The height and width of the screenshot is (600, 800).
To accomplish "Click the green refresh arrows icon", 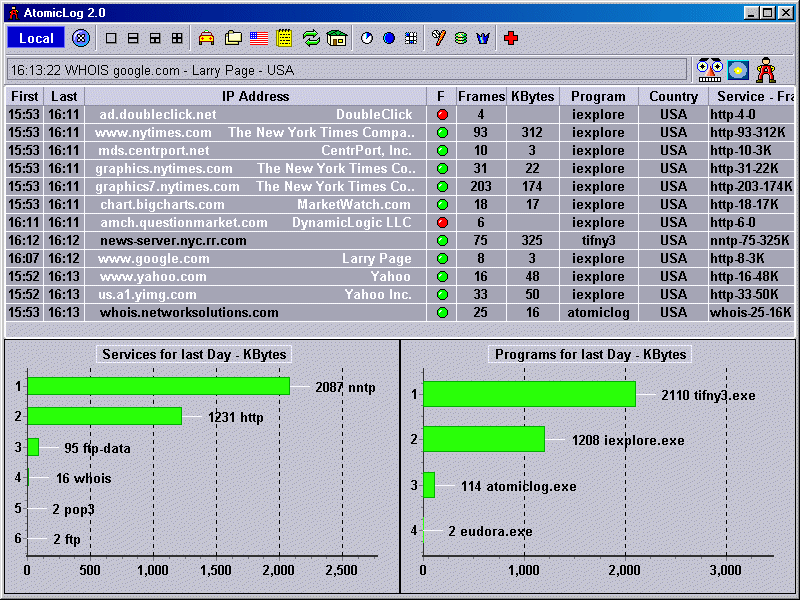I will [311, 38].
